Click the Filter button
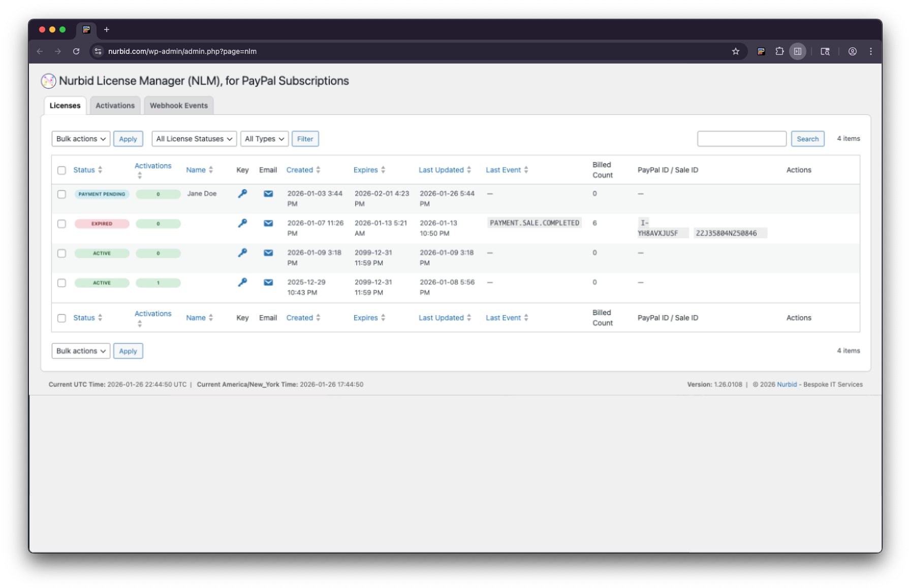 pyautogui.click(x=305, y=139)
